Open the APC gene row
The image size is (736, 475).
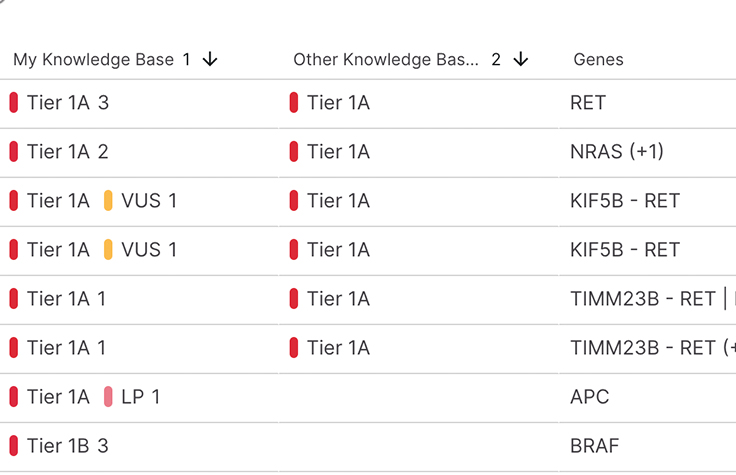point(589,397)
